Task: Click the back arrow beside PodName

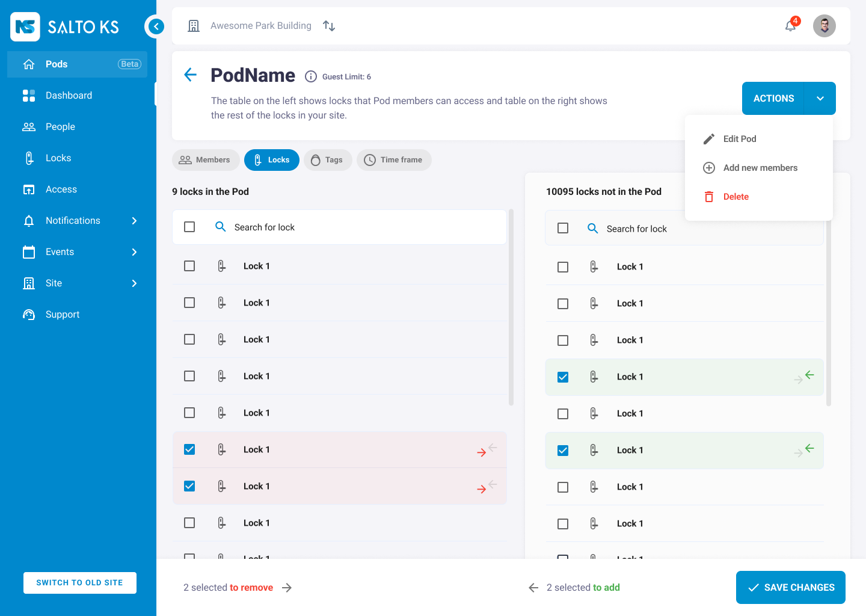Action: pos(191,75)
